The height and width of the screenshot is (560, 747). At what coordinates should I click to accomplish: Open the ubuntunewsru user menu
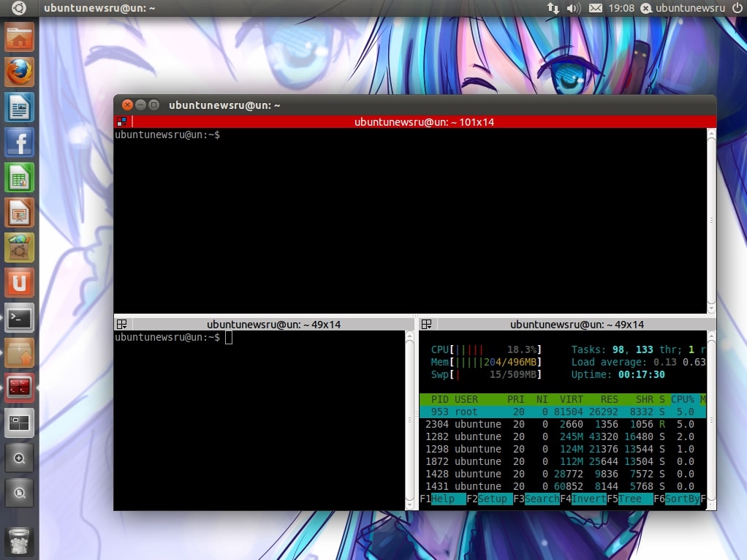683,8
